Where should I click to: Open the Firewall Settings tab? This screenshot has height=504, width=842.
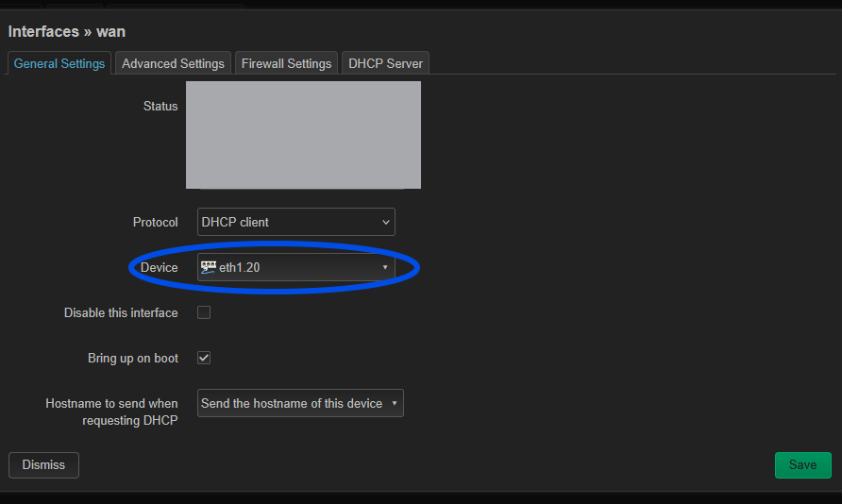click(286, 63)
